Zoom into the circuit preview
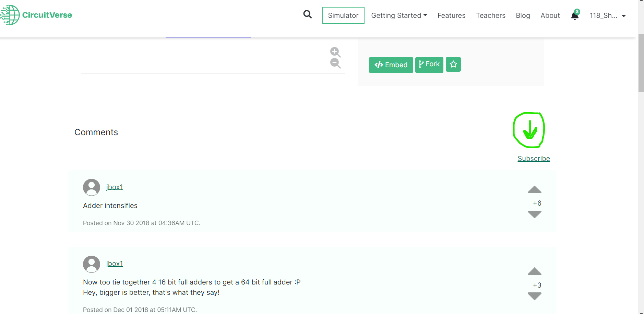This screenshot has height=314, width=644. pyautogui.click(x=335, y=52)
